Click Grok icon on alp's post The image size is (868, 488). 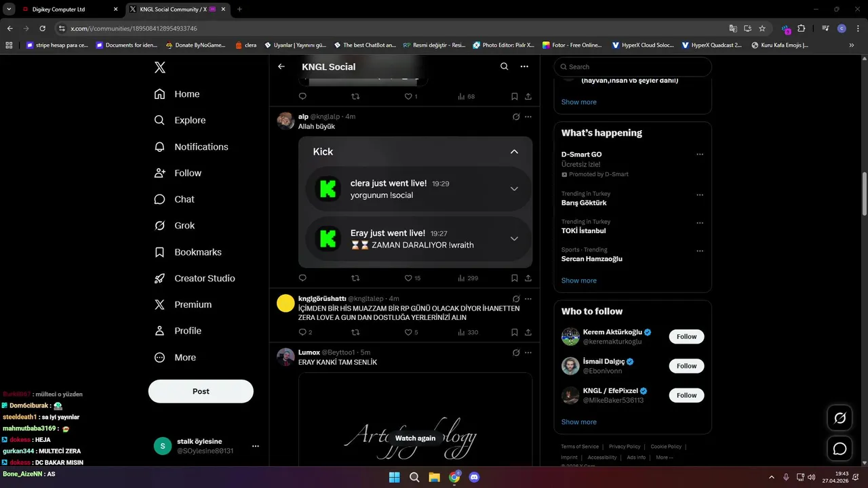click(516, 117)
